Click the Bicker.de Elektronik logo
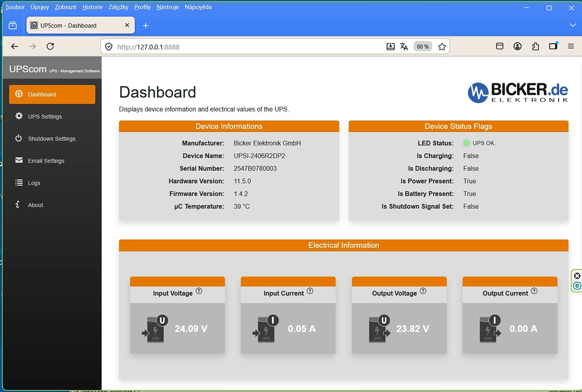The height and width of the screenshot is (392, 582). coord(518,92)
